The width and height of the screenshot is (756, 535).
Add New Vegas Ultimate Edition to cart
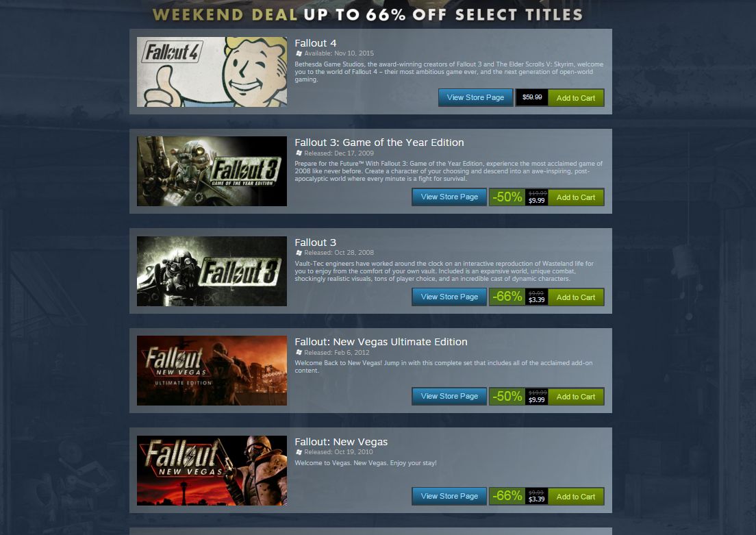(x=576, y=397)
